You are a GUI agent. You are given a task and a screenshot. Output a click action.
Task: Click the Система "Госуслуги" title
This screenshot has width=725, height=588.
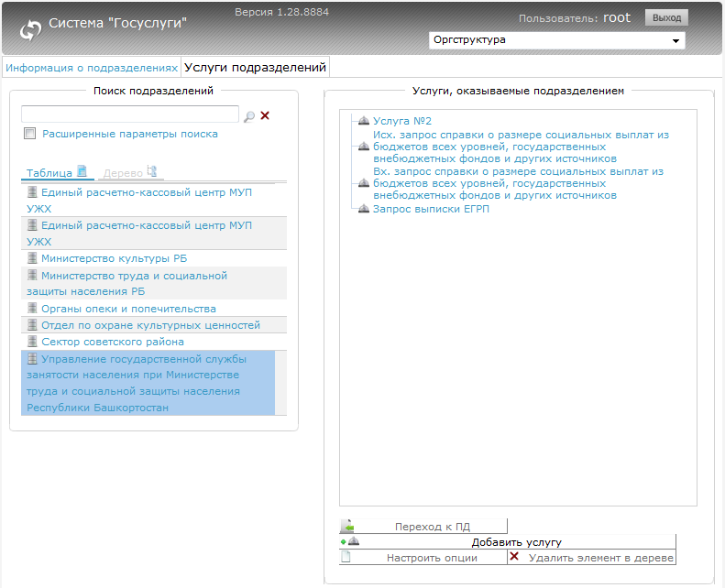coord(117,23)
